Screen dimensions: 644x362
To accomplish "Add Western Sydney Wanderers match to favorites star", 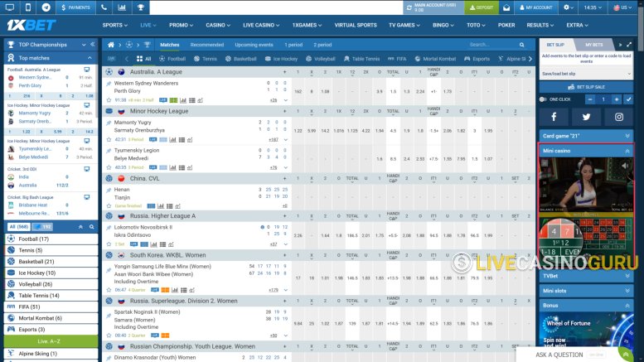I will pyautogui.click(x=109, y=100).
